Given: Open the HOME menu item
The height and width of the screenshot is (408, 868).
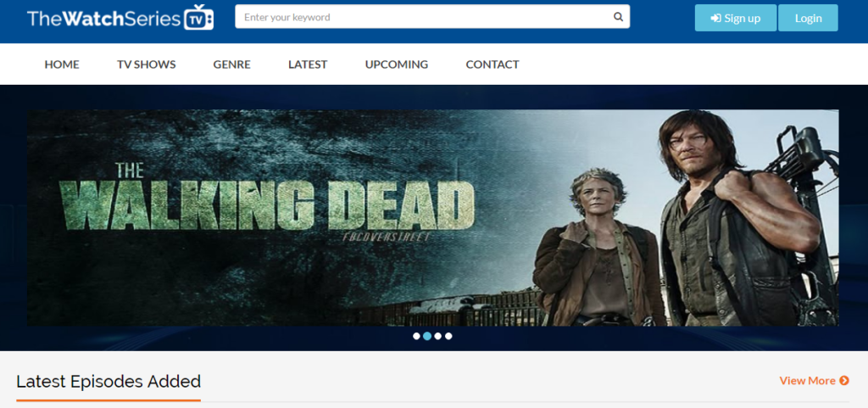Looking at the screenshot, I should [62, 64].
